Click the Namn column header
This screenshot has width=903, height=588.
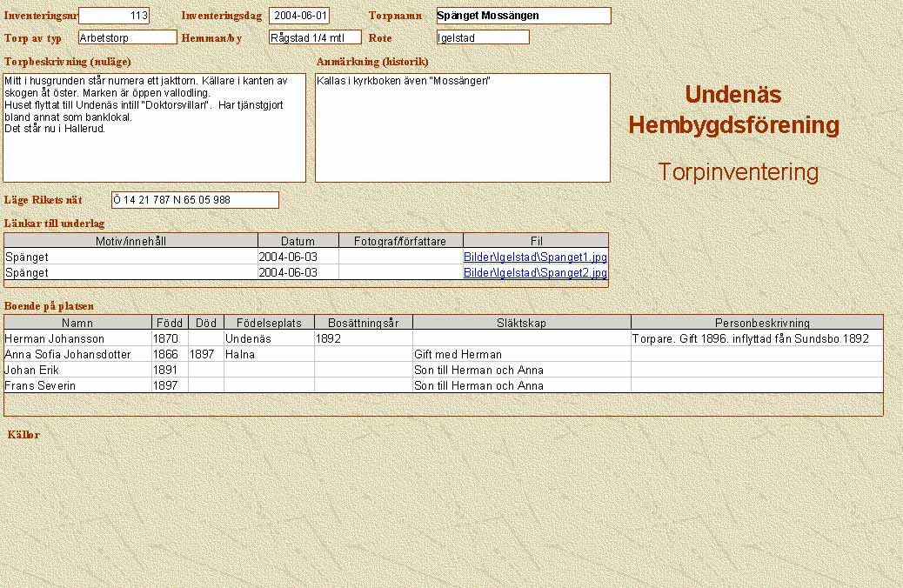tap(78, 323)
